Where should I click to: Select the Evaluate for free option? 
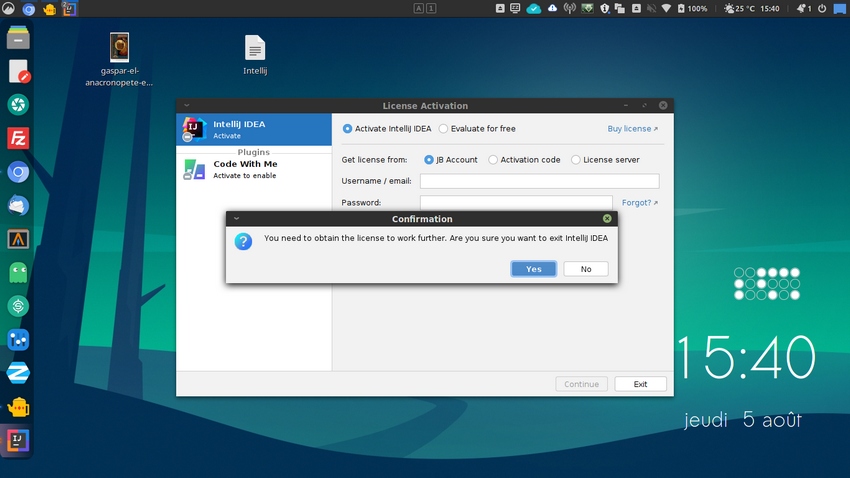[444, 129]
